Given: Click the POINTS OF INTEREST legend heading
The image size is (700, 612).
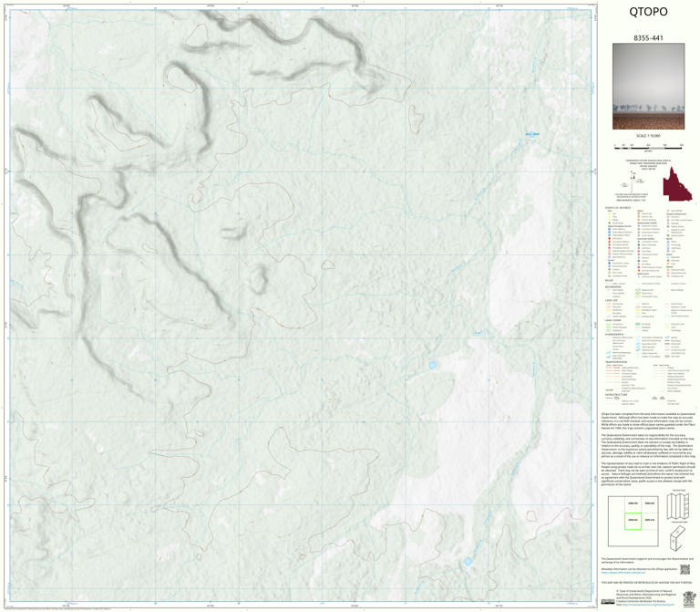Looking at the screenshot, I should (x=618, y=208).
